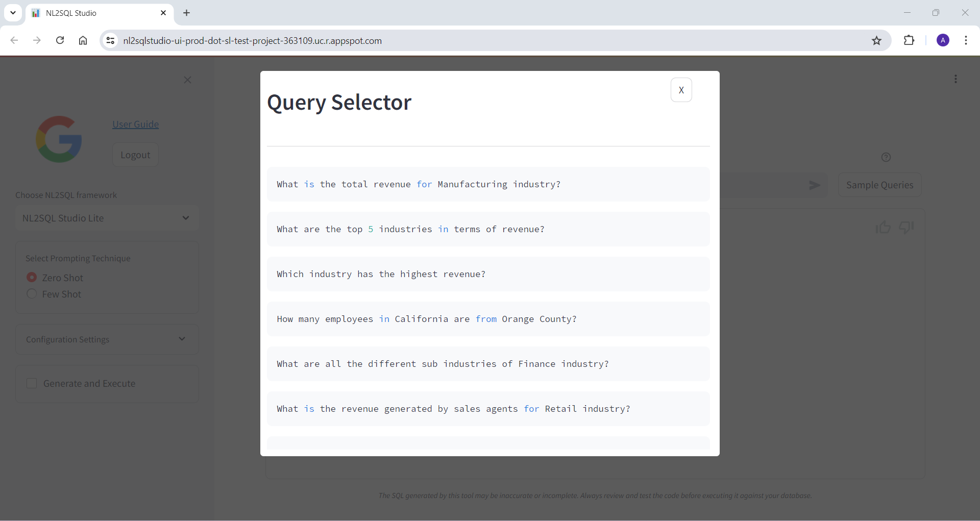Select the Zero Shot radio button

(32, 277)
